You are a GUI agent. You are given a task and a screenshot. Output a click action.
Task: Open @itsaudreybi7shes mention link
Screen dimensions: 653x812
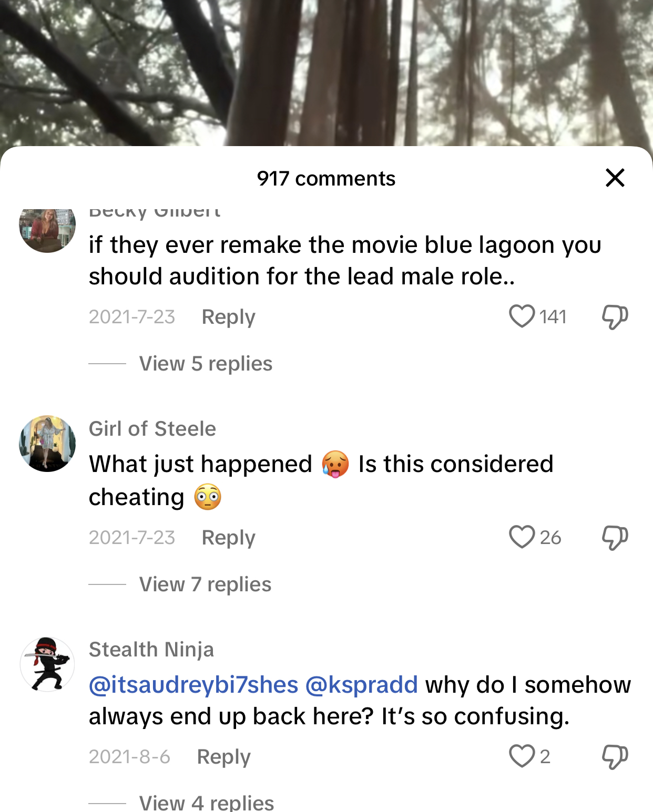coord(193,685)
